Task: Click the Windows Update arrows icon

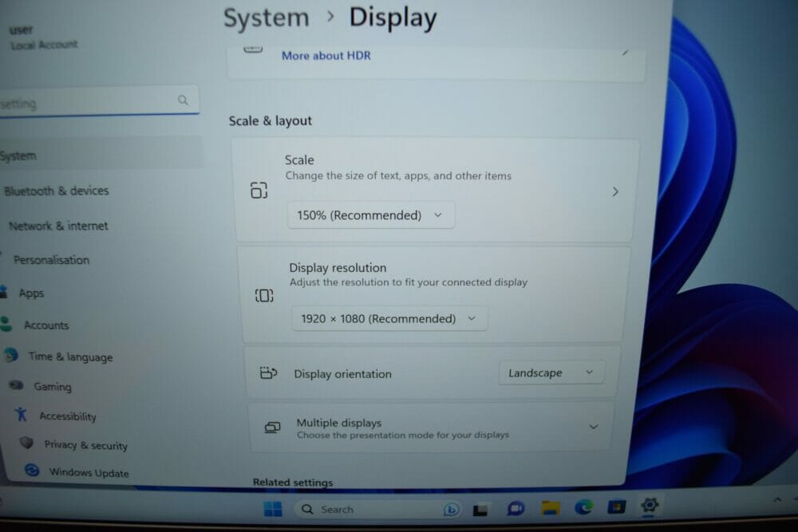Action: coord(32,470)
